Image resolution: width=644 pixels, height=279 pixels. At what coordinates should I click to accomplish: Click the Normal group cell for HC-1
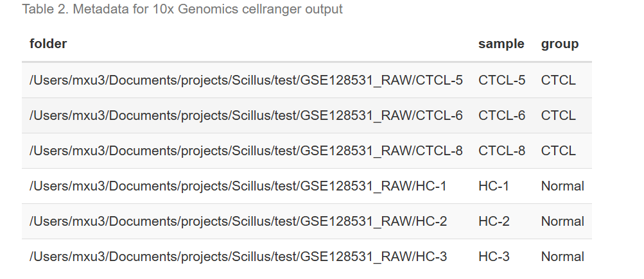(x=562, y=186)
